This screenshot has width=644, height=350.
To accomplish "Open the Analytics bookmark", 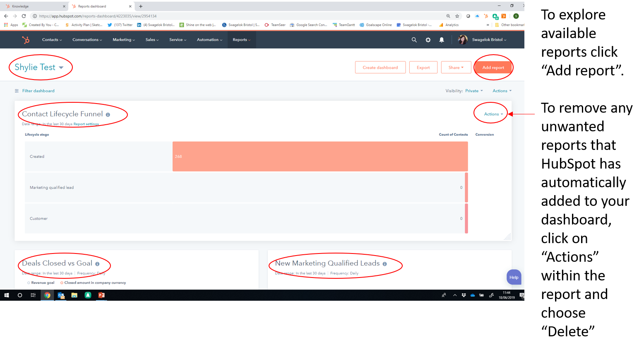I will pos(449,25).
